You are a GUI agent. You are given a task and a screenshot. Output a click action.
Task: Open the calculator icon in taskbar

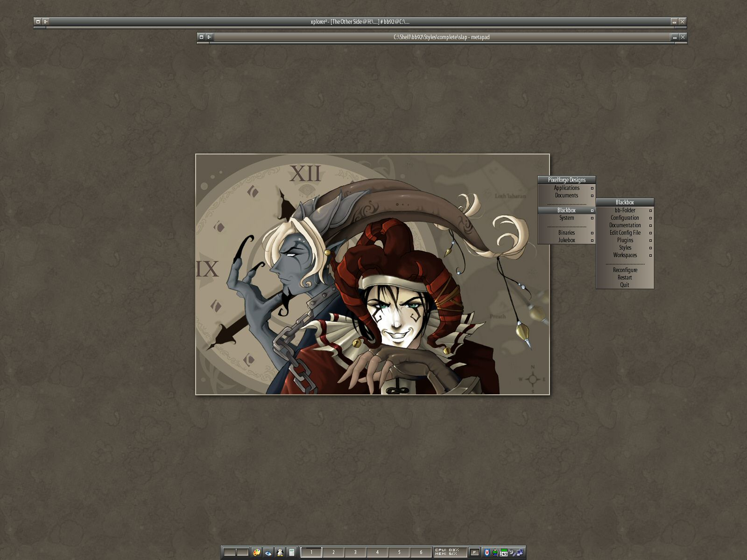click(x=291, y=552)
